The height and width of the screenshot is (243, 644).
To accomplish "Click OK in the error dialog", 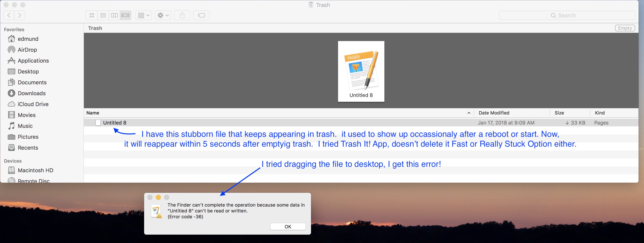I will coord(288,226).
